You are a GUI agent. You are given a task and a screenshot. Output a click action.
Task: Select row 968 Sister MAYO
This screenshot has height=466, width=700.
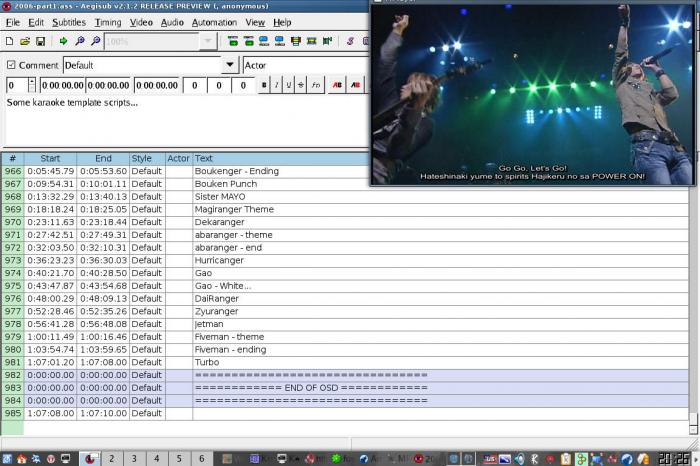click(345, 196)
